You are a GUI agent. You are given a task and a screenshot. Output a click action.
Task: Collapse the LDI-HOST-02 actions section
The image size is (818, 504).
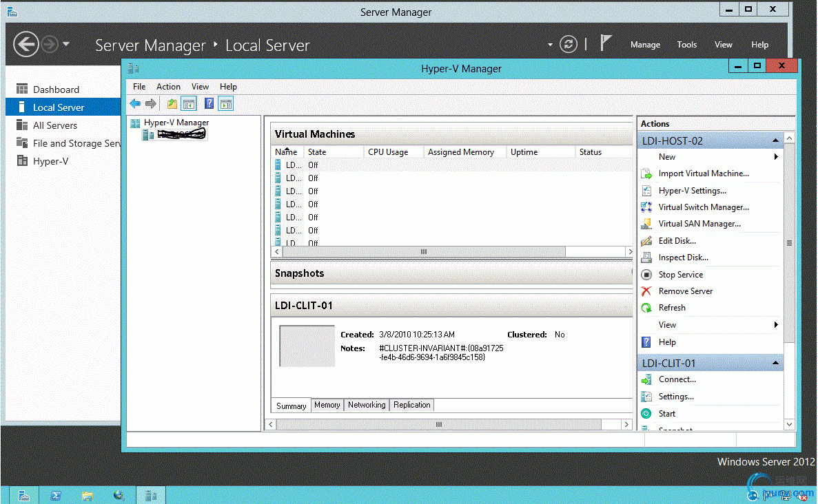(775, 140)
